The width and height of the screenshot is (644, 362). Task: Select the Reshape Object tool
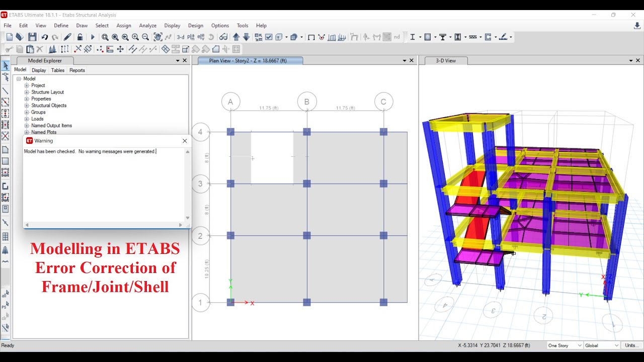(x=6, y=77)
